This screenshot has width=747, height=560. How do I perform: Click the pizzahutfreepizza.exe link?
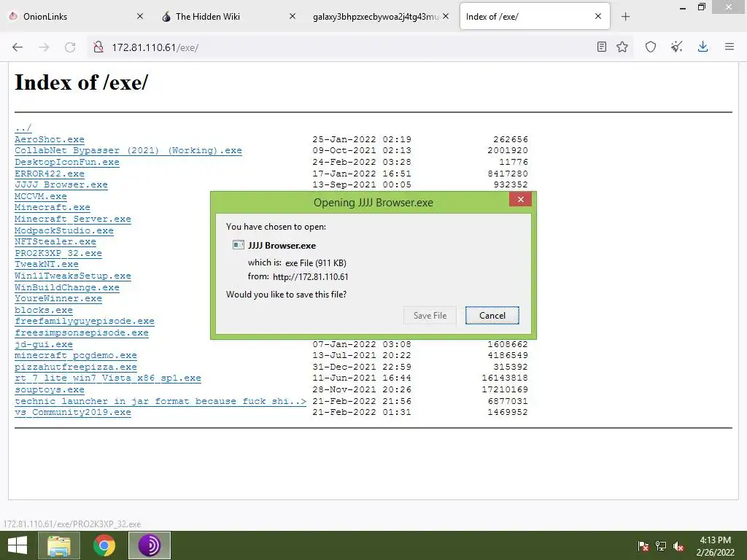[x=76, y=367]
